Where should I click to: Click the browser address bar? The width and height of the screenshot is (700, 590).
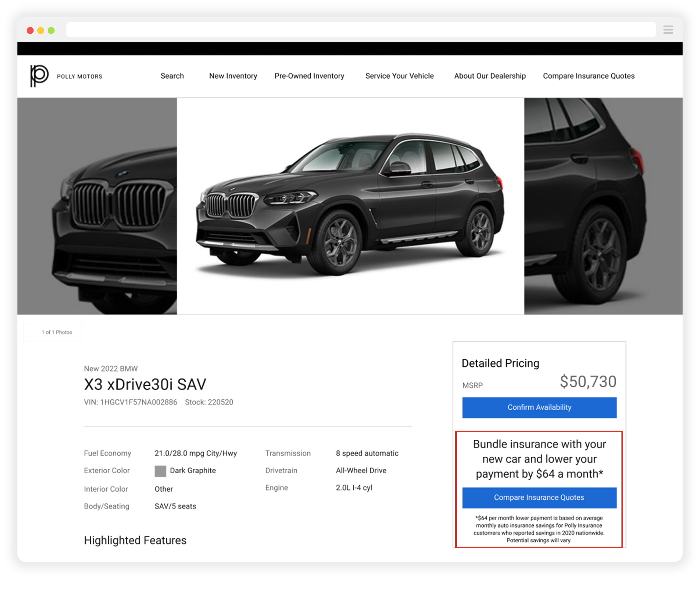(x=361, y=30)
